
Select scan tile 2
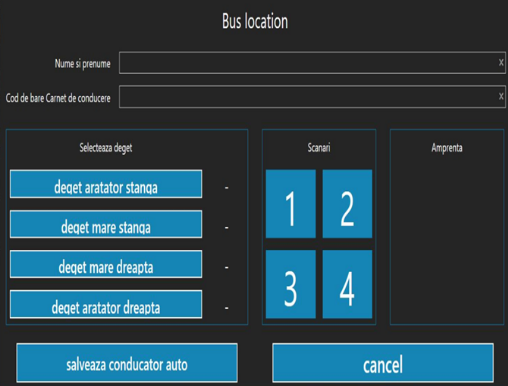(347, 204)
